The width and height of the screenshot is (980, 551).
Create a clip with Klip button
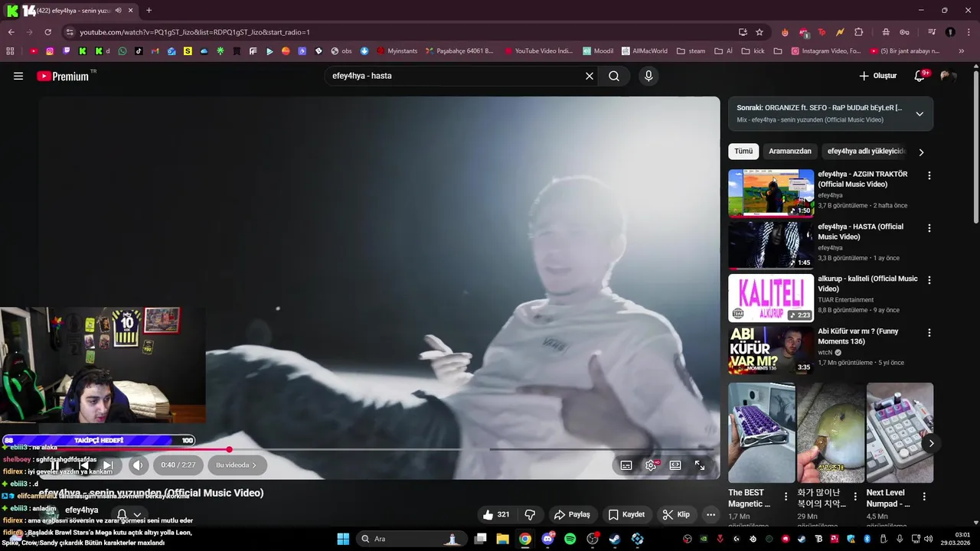(676, 514)
